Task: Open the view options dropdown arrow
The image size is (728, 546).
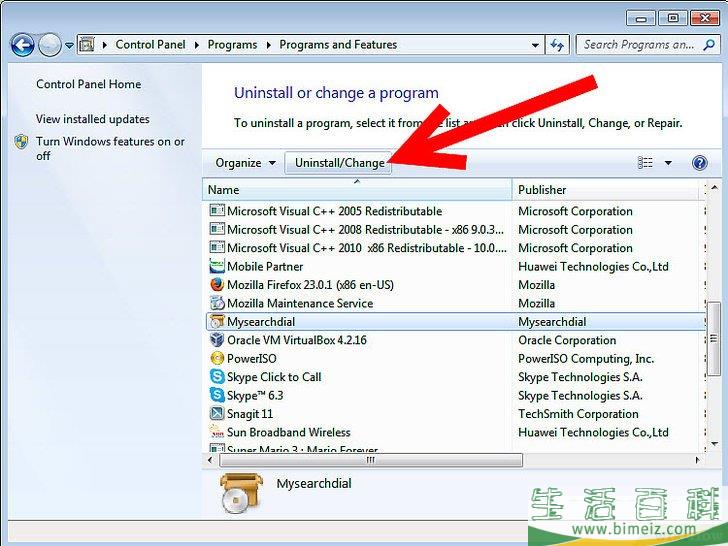Action: [x=668, y=163]
